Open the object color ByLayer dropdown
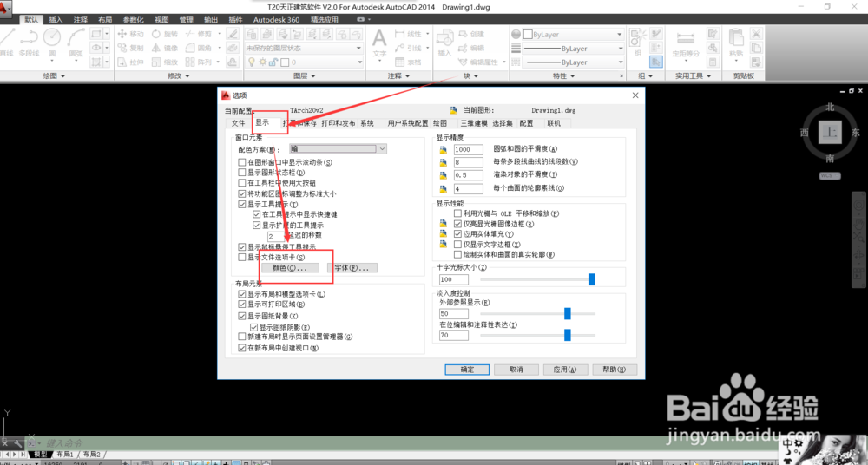The height and width of the screenshot is (465, 868). pos(573,35)
